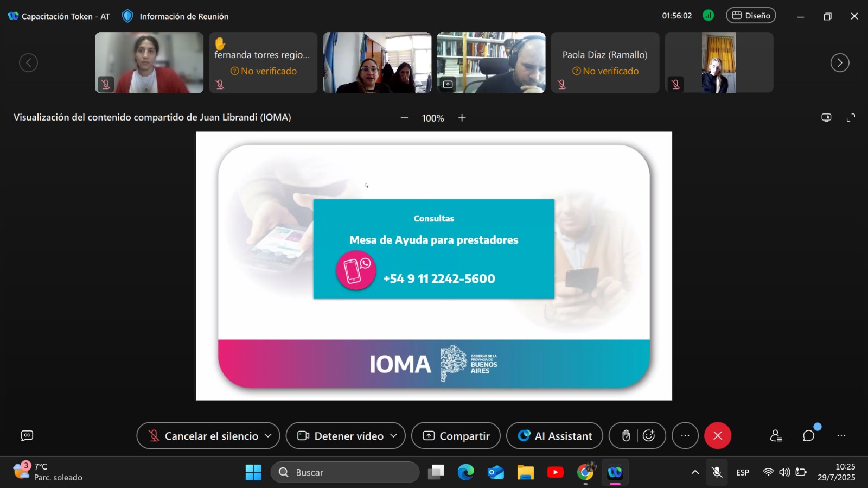Open File Explorer from taskbar

point(526,472)
